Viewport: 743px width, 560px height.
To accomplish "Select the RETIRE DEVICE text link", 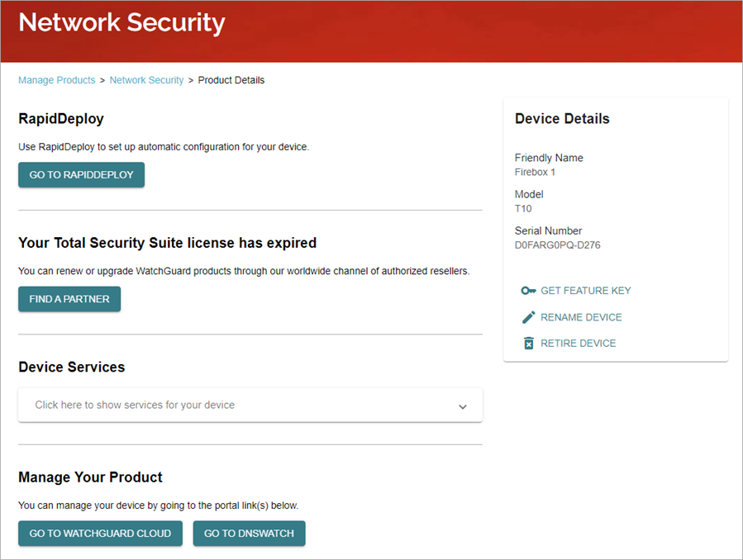I will [579, 344].
